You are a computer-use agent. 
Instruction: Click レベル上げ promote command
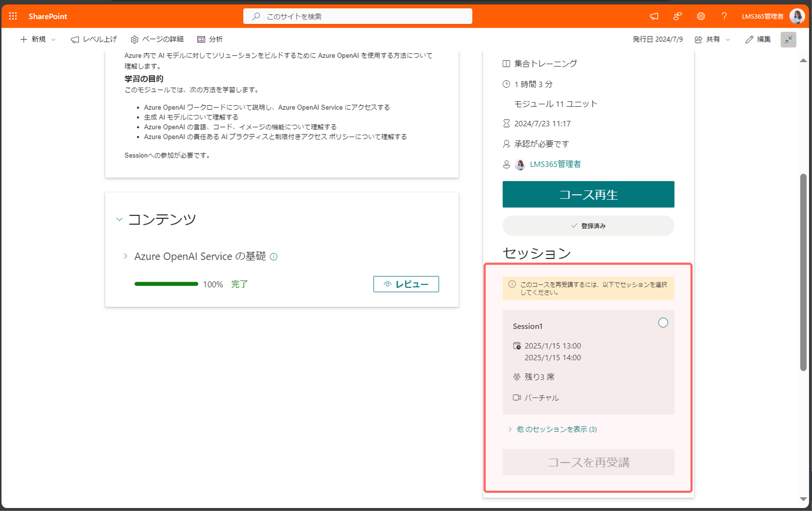pyautogui.click(x=94, y=39)
